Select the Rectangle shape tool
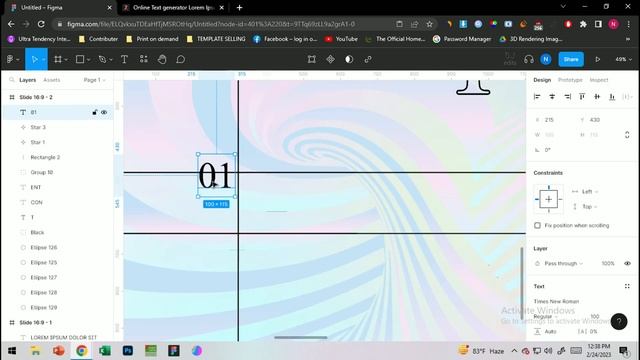The height and width of the screenshot is (360, 640). [x=80, y=60]
